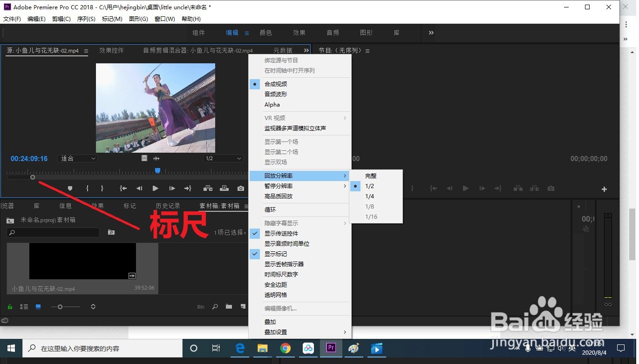This screenshot has width=639, height=364.
Task: Click the search magnifier in project panel
Action: [215, 307]
